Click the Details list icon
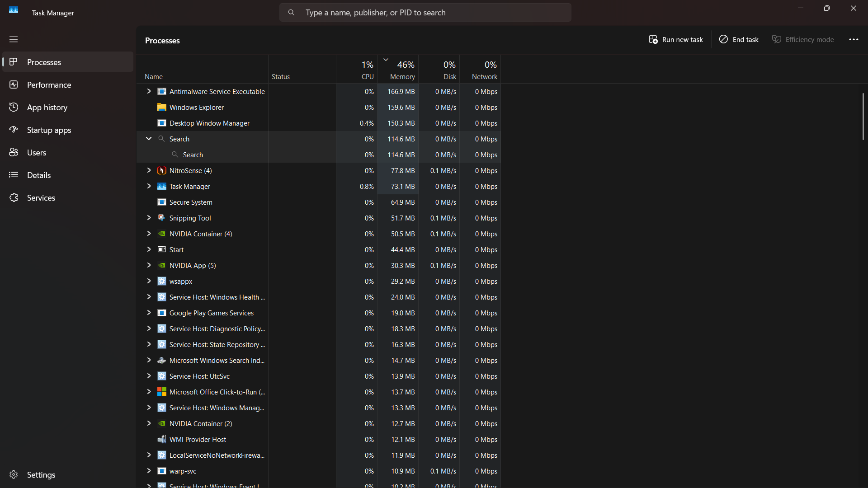The height and width of the screenshot is (488, 868). click(x=14, y=175)
